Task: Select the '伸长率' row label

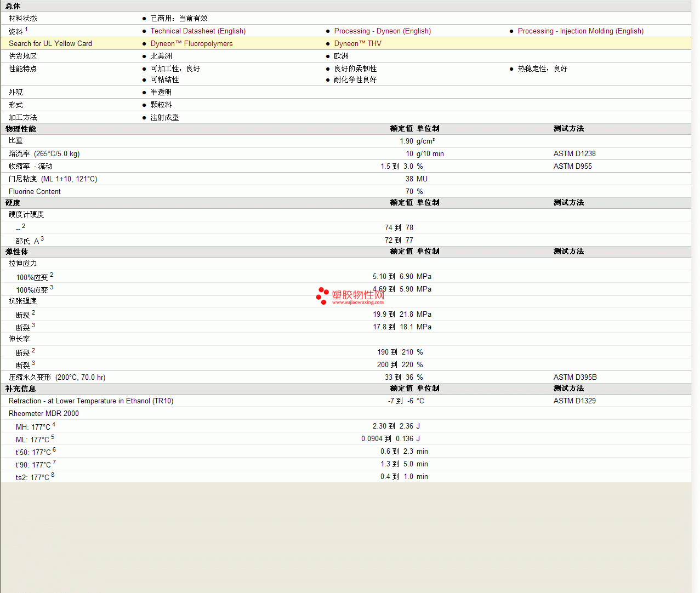Action: point(19,339)
